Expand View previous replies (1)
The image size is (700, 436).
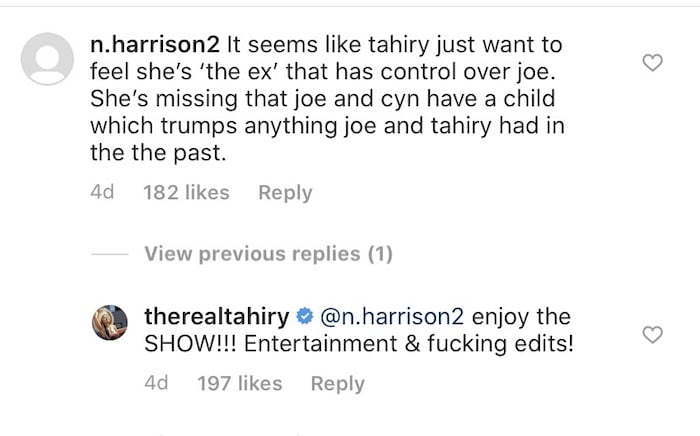[268, 254]
